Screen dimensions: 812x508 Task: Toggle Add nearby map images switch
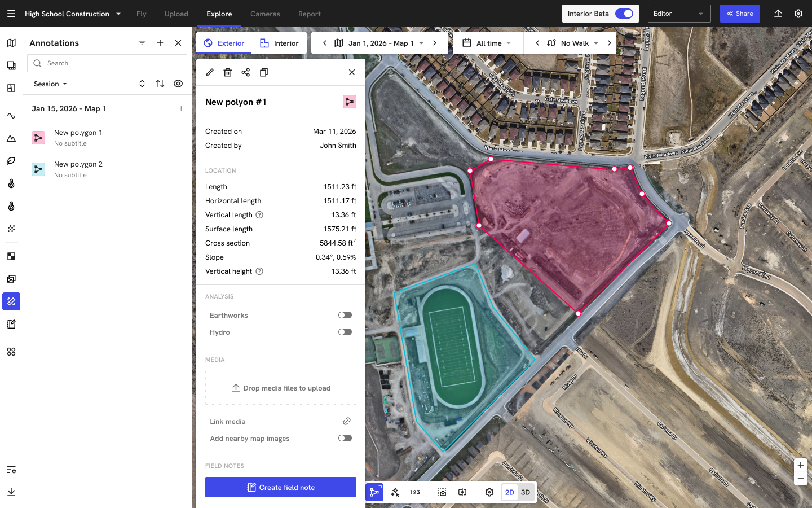[x=345, y=439]
